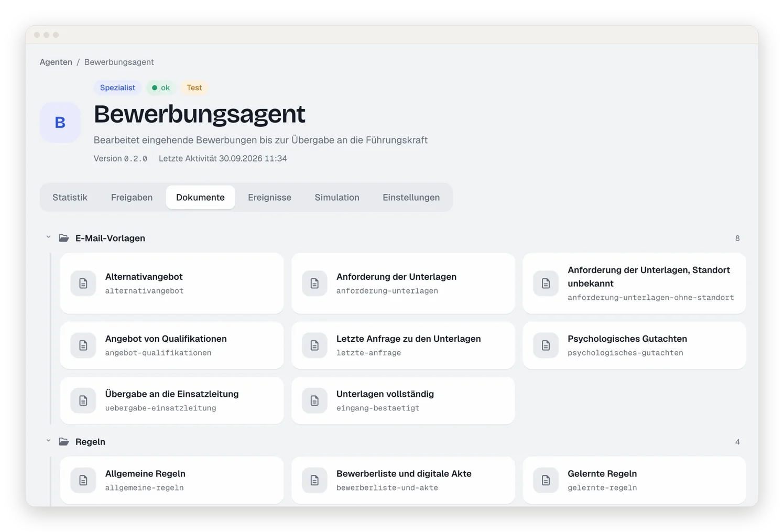The width and height of the screenshot is (784, 532).
Task: Navigate to Agenten breadcrumb link
Action: (x=56, y=62)
